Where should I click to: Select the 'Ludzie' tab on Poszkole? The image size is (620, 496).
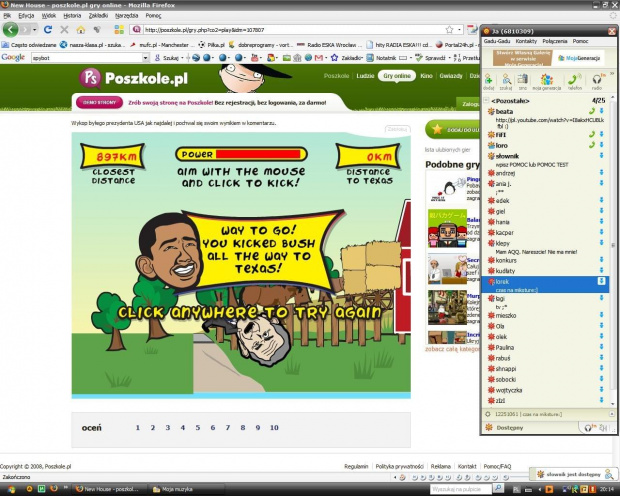[365, 76]
